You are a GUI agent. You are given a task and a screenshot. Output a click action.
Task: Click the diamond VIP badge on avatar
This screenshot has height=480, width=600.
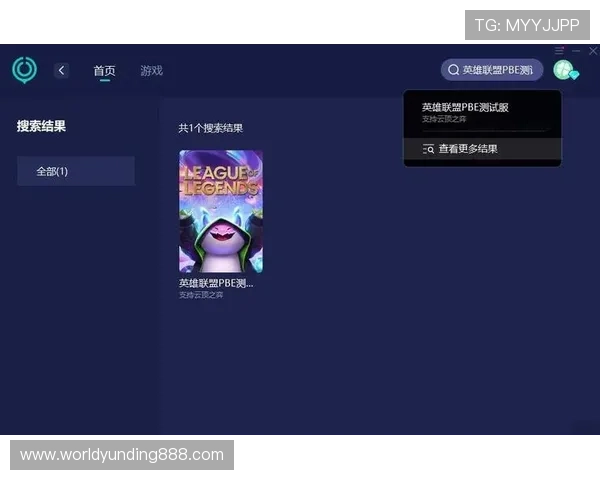pyautogui.click(x=574, y=74)
